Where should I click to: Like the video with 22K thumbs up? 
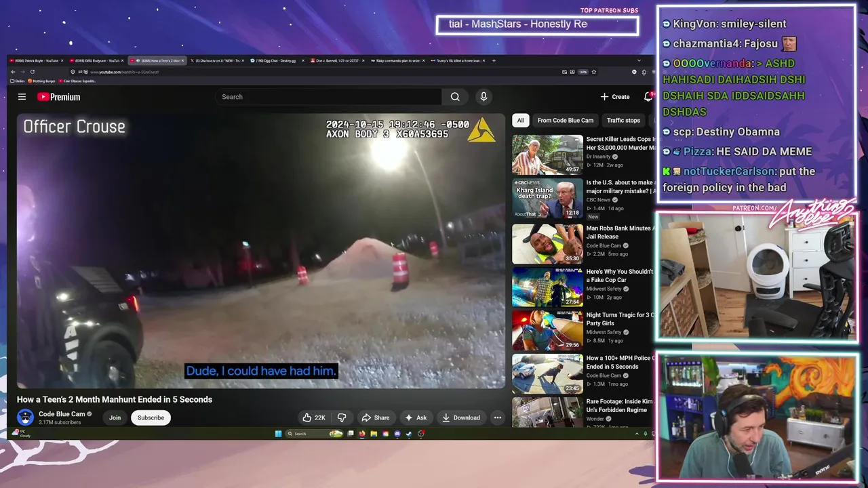314,418
